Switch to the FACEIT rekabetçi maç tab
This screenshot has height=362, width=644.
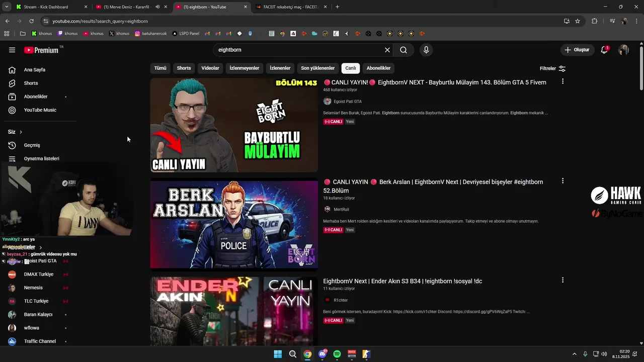point(291,7)
